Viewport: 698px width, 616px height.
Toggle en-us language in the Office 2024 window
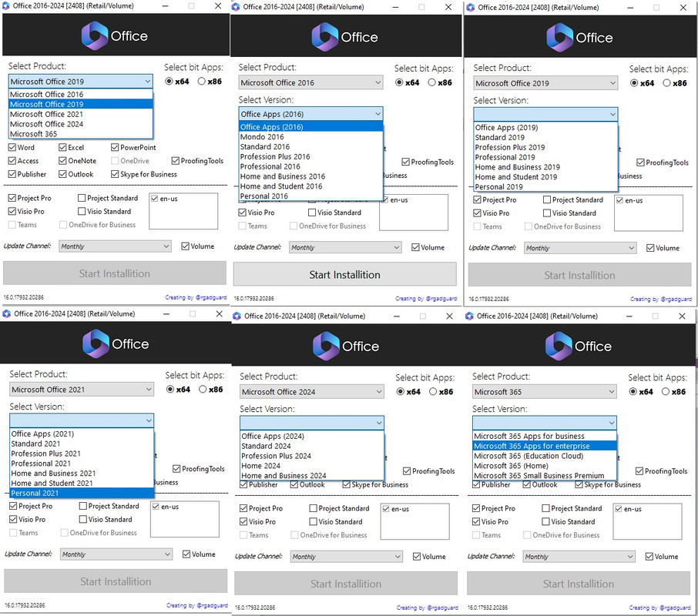[x=386, y=509]
